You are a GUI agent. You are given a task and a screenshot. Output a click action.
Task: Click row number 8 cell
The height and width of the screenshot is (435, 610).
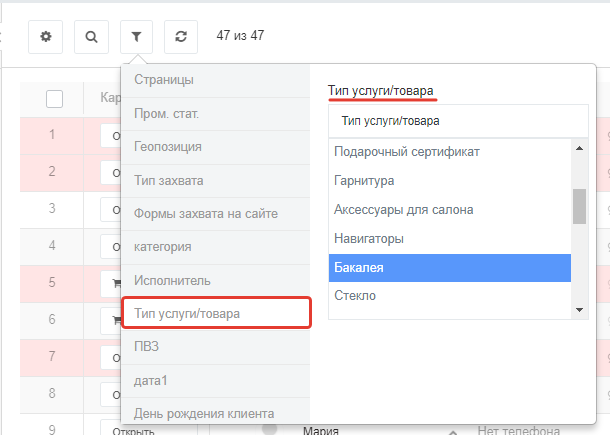pyautogui.click(x=52, y=393)
